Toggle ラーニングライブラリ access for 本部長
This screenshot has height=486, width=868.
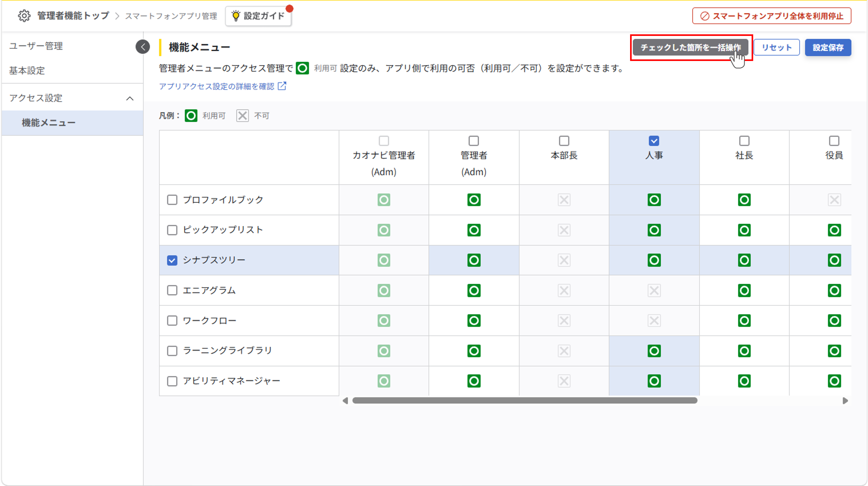[564, 351]
